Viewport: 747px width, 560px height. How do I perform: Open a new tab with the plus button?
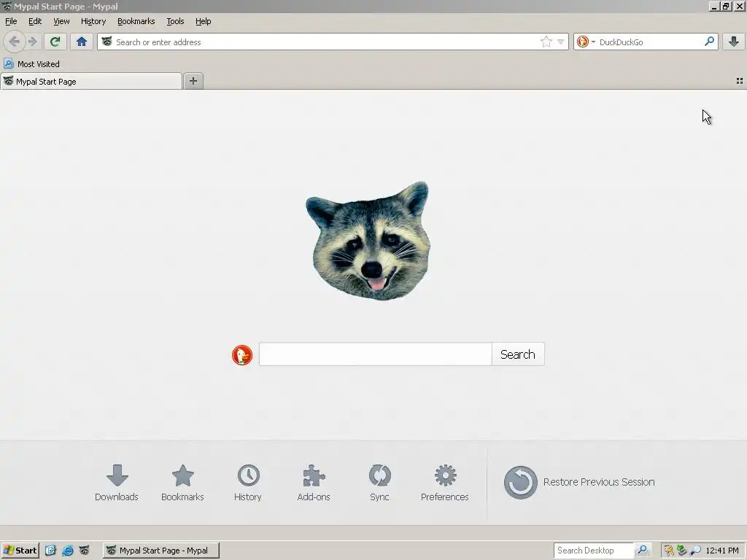tap(193, 81)
